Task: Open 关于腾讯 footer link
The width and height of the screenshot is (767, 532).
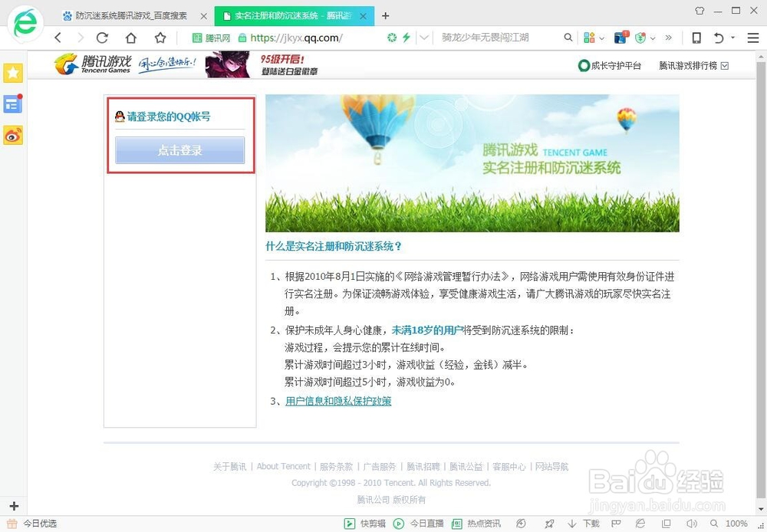Action: [229, 467]
